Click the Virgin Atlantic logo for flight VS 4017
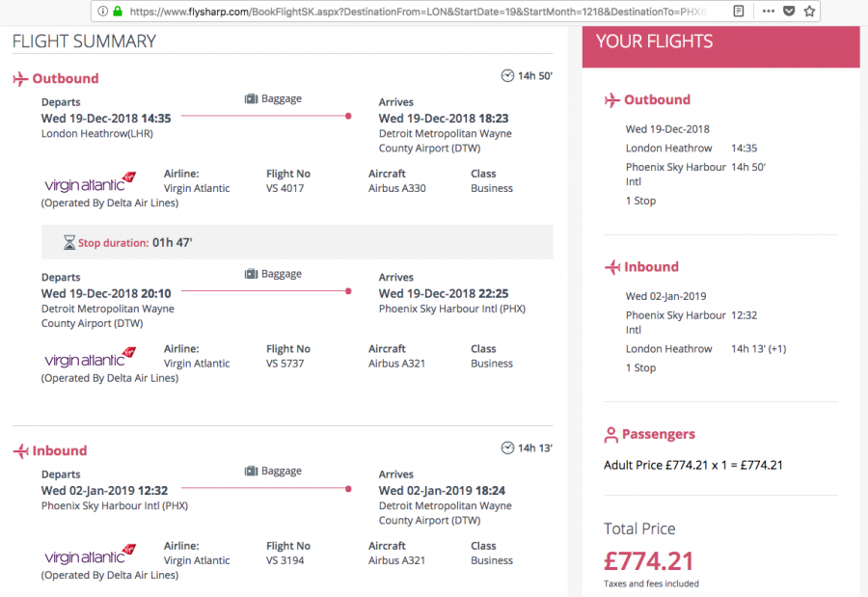Image resolution: width=868 pixels, height=597 pixels. (90, 183)
